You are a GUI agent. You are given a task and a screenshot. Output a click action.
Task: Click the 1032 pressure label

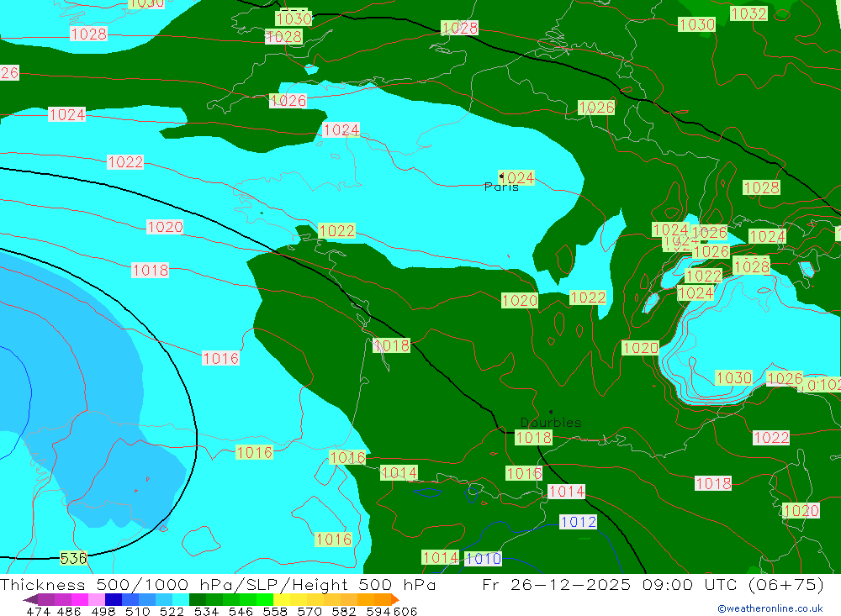[748, 13]
